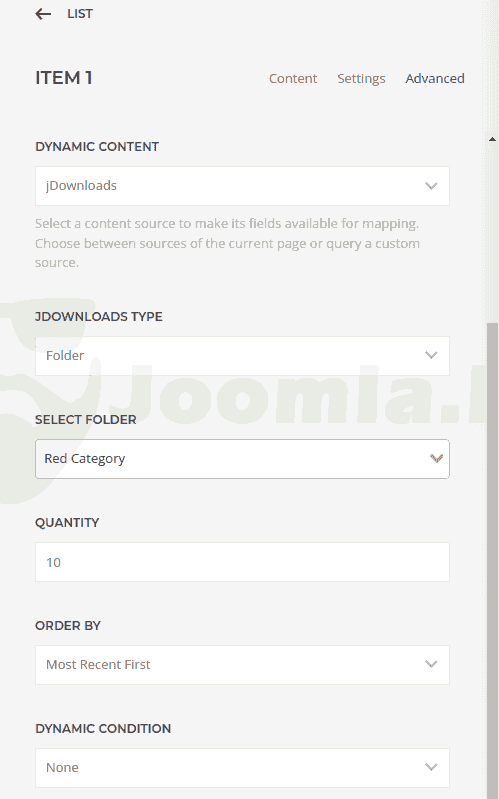
Task: Click the chevron icon in jDownloads dropdown
Action: (x=431, y=186)
